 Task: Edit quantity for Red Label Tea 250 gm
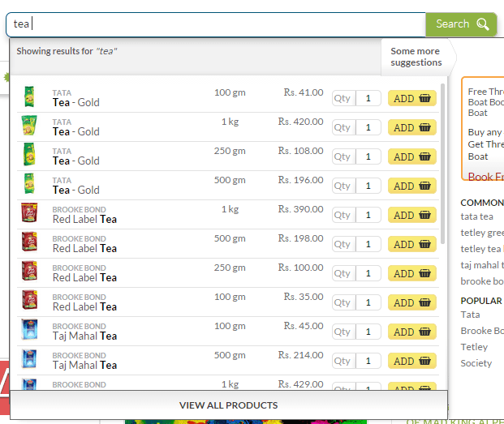368,273
